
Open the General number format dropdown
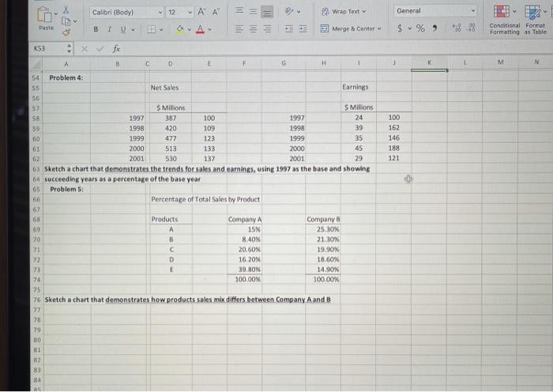(473, 11)
